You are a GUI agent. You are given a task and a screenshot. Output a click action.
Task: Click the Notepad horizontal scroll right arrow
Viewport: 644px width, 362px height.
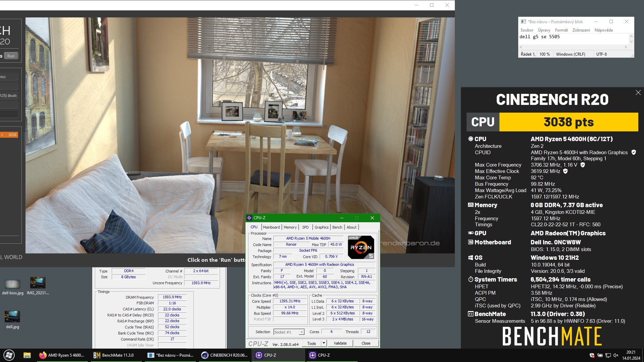pos(626,47)
